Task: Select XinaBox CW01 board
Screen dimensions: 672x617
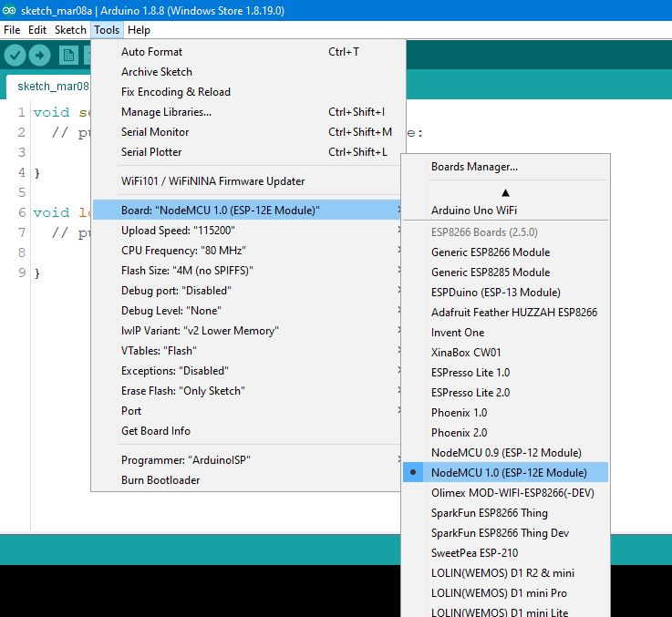Action: (x=506, y=353)
